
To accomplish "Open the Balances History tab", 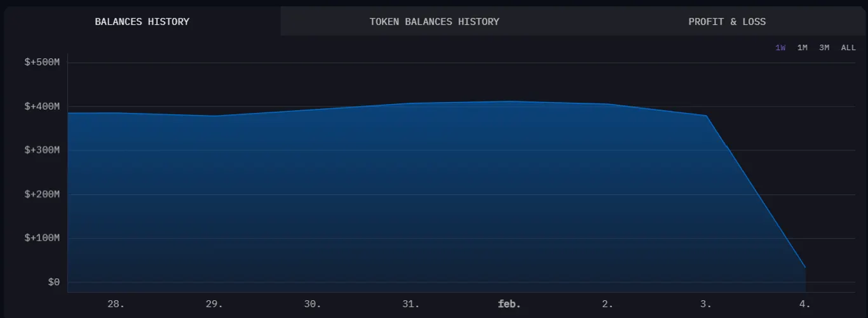I will [x=142, y=22].
